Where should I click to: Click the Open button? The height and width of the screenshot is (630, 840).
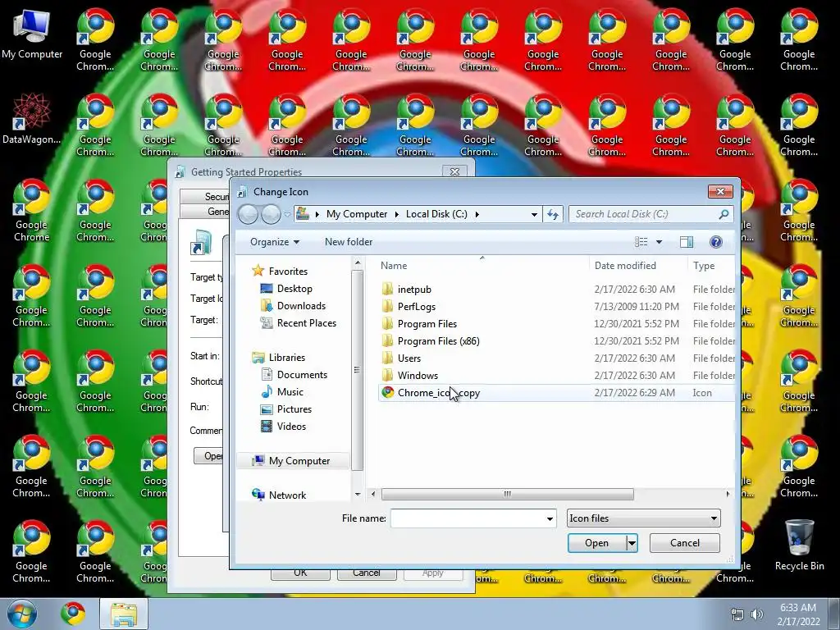click(x=596, y=543)
